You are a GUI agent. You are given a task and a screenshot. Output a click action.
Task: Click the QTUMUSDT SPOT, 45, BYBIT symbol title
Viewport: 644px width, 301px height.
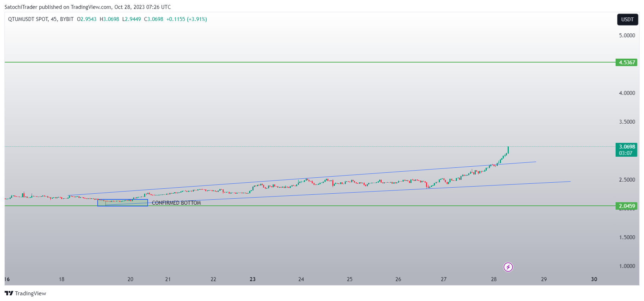(x=41, y=19)
